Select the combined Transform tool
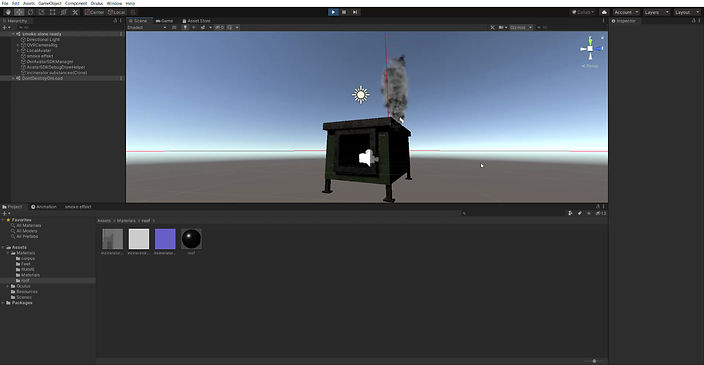 64,12
